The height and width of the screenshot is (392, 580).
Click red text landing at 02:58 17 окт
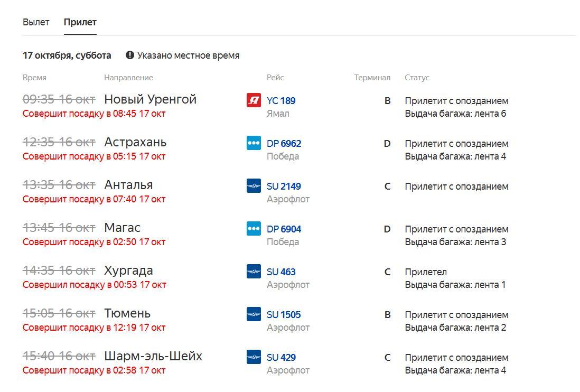[94, 370]
